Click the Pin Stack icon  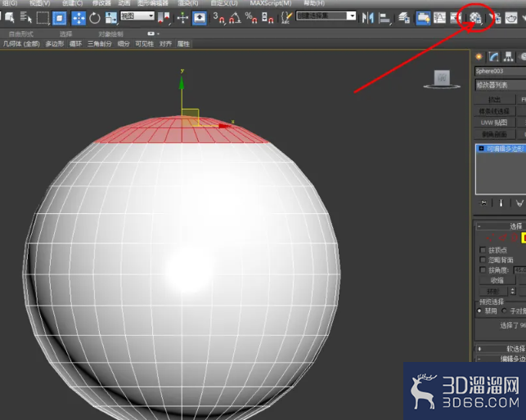(x=483, y=203)
